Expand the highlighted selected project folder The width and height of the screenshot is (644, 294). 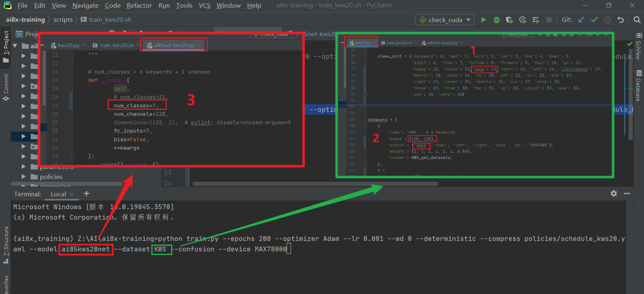(x=23, y=136)
